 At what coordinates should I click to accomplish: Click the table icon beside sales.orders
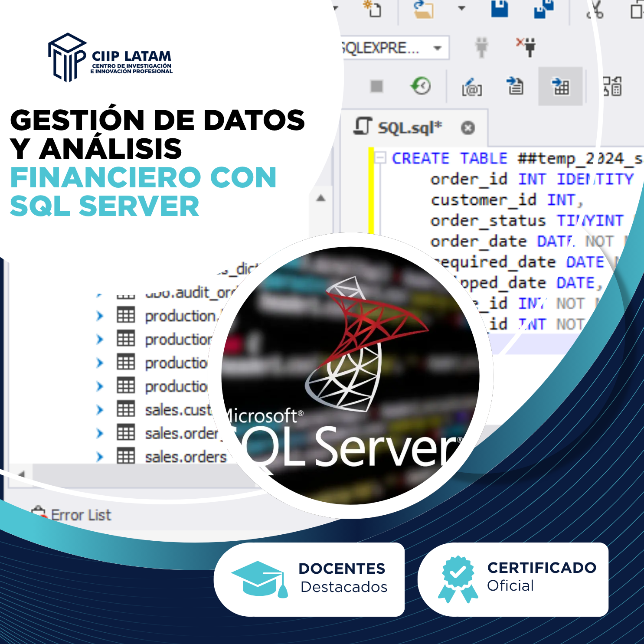click(126, 456)
